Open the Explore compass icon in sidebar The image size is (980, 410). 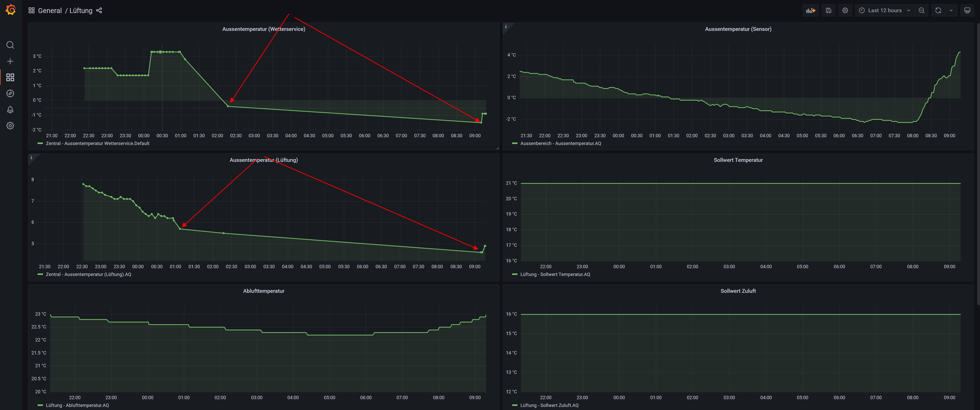pyautogui.click(x=10, y=93)
